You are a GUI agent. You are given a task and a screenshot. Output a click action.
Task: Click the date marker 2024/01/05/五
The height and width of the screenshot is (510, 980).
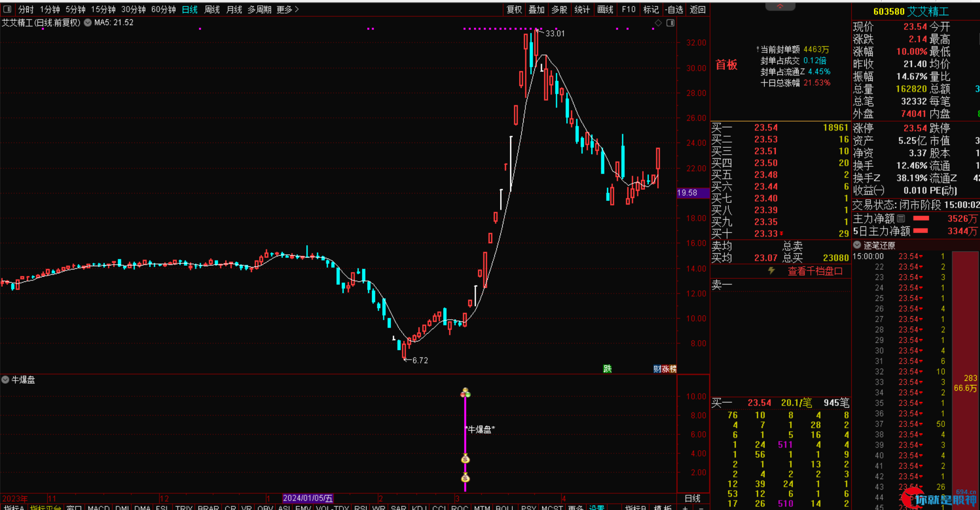click(x=307, y=498)
